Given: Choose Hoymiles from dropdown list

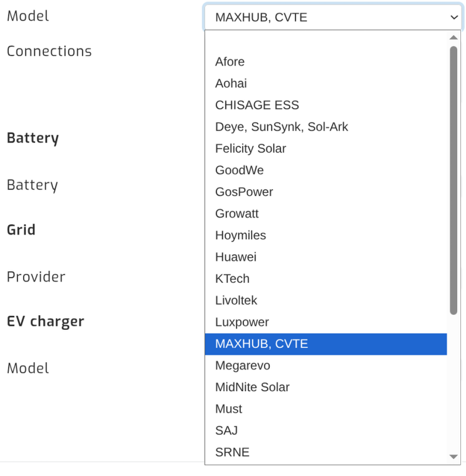Looking at the screenshot, I should (x=326, y=236).
